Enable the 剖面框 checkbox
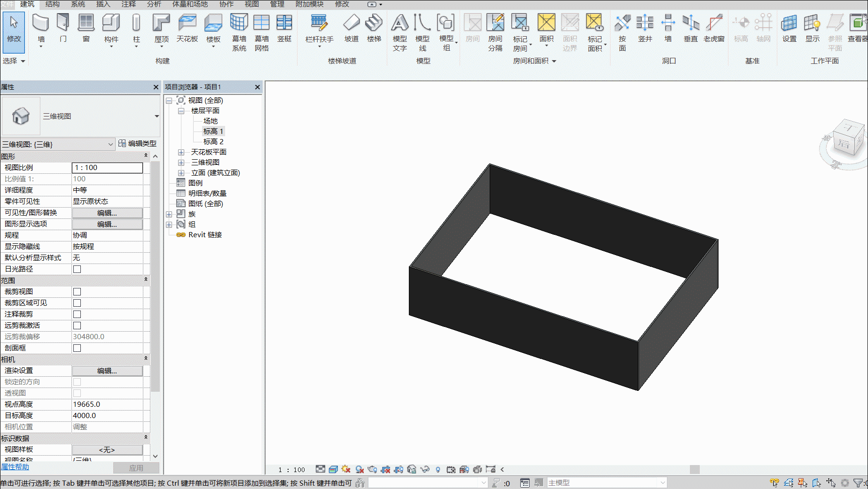The image size is (868, 489). click(x=77, y=348)
